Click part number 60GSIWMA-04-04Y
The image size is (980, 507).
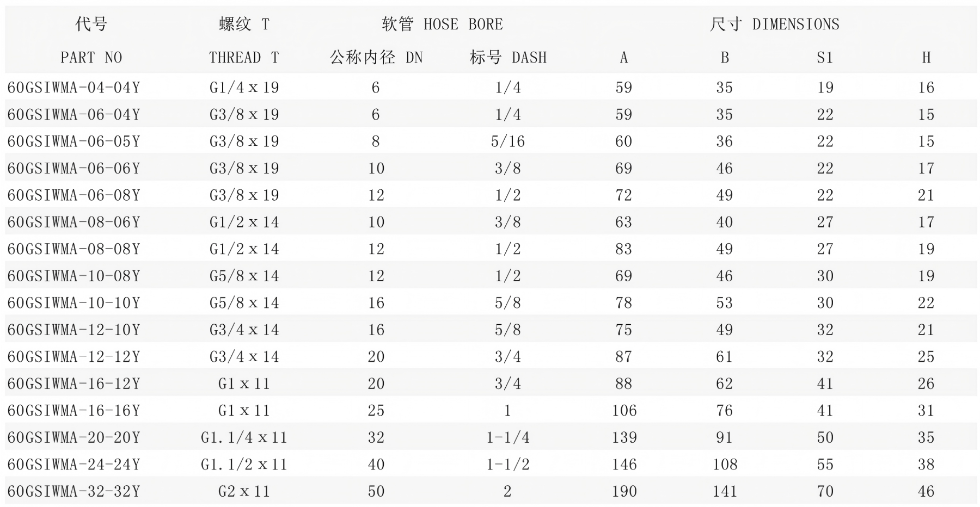click(x=73, y=88)
